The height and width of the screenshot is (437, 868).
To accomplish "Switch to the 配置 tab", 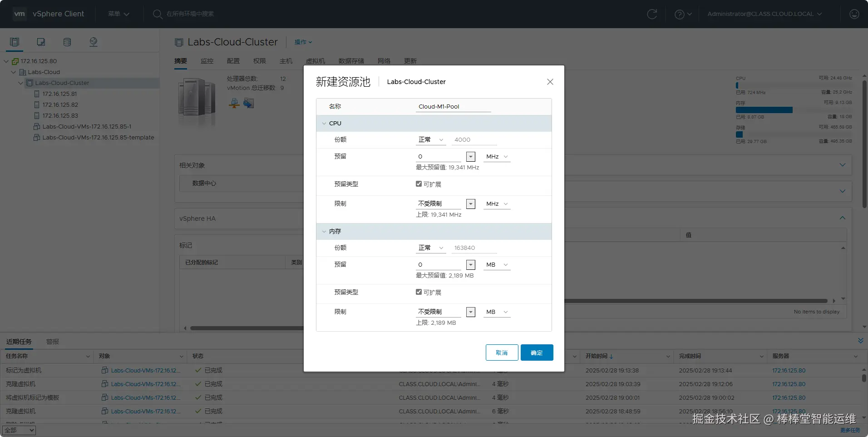I will [233, 61].
